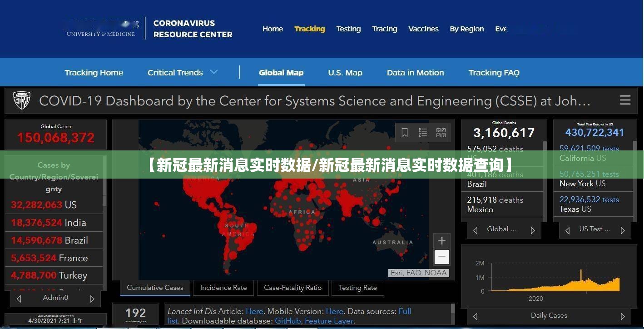Select Cumulative Cases map tab
This screenshot has width=644, height=329.
coord(155,287)
